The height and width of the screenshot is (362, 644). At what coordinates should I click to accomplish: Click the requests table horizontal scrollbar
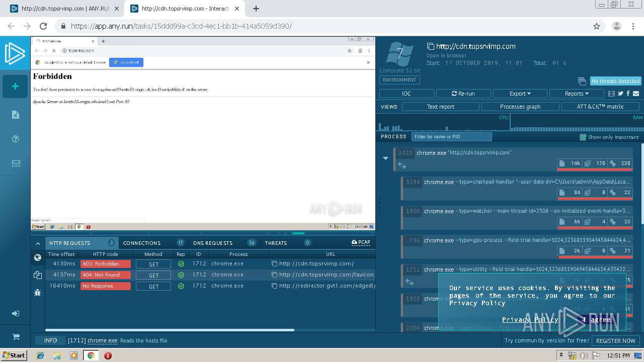point(170,330)
